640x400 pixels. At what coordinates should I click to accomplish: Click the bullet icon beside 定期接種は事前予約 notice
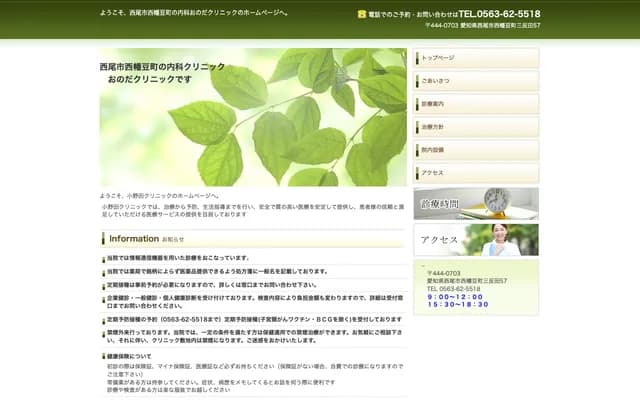coord(103,285)
